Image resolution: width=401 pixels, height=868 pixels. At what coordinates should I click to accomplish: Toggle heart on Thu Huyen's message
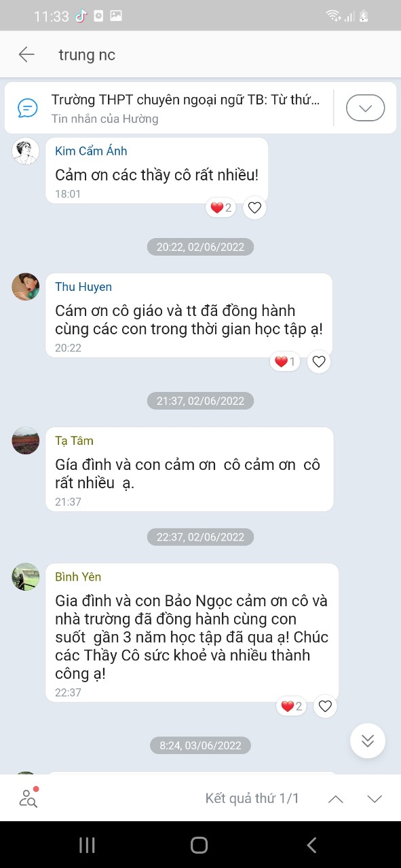pos(319,362)
